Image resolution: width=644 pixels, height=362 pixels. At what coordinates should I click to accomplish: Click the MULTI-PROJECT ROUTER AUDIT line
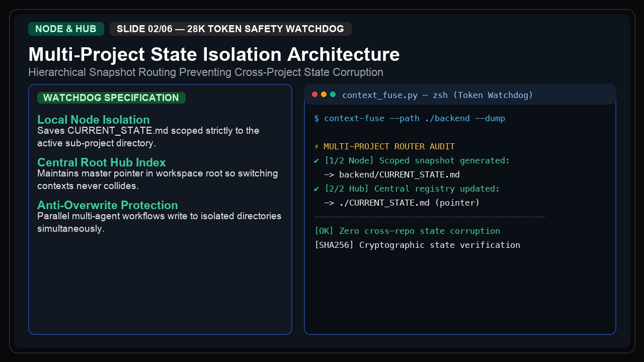tap(384, 147)
